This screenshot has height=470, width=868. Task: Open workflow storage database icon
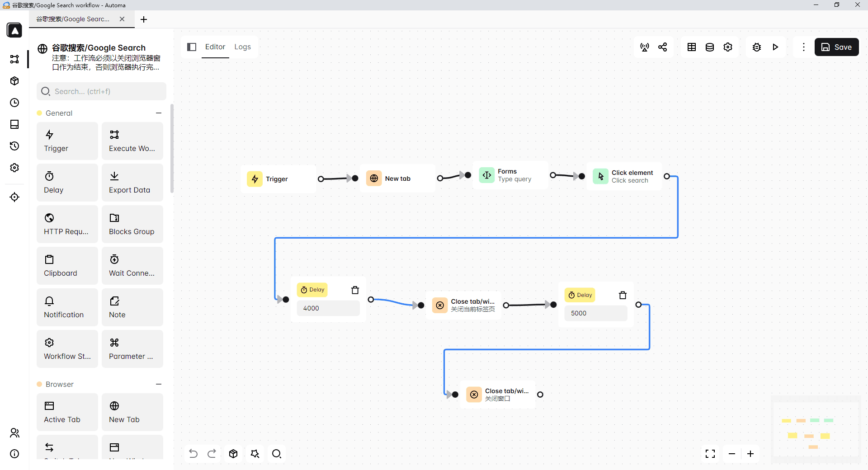point(710,47)
